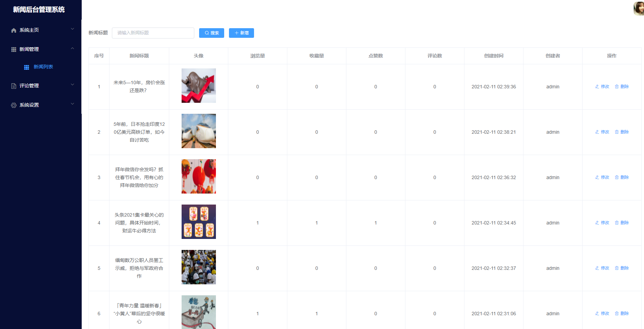644x329 pixels.
Task: Focus the 请输入新闻标题 input field
Action: [x=153, y=33]
